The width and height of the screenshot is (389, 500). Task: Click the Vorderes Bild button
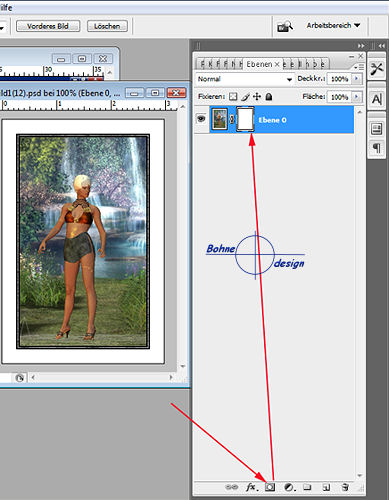(48, 26)
